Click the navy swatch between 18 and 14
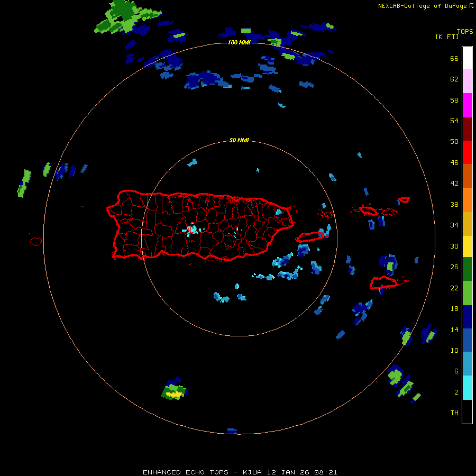Image resolution: width=476 pixels, height=476 pixels. [x=467, y=317]
